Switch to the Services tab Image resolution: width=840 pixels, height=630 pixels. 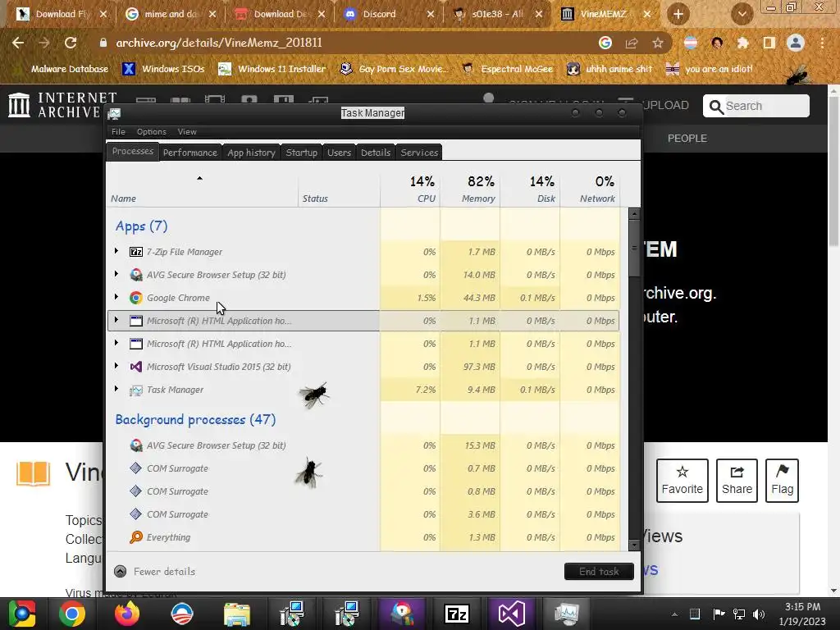(419, 153)
